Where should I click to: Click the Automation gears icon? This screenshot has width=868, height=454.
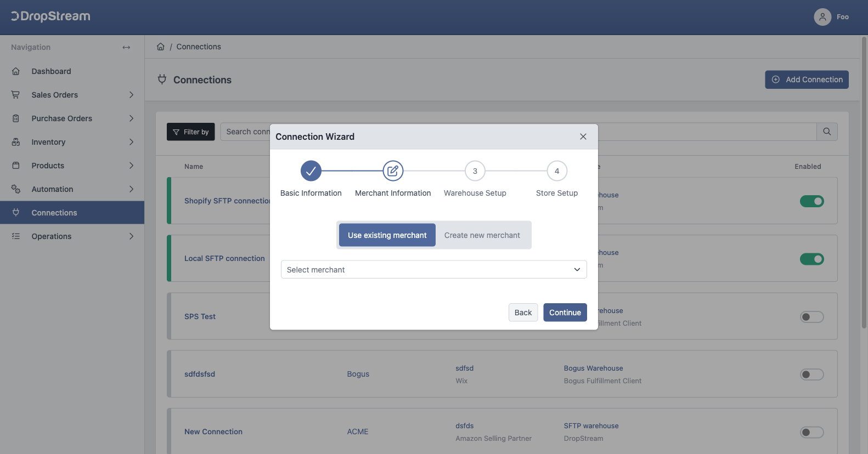(x=16, y=189)
